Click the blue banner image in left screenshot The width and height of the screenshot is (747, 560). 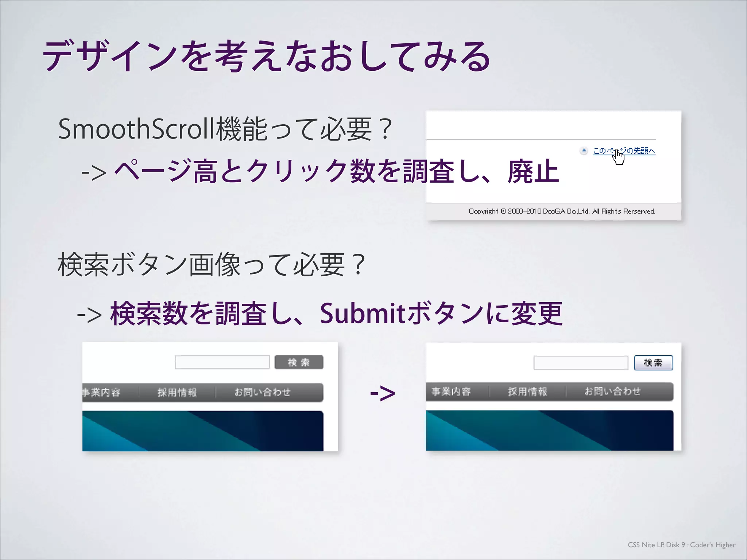(203, 431)
